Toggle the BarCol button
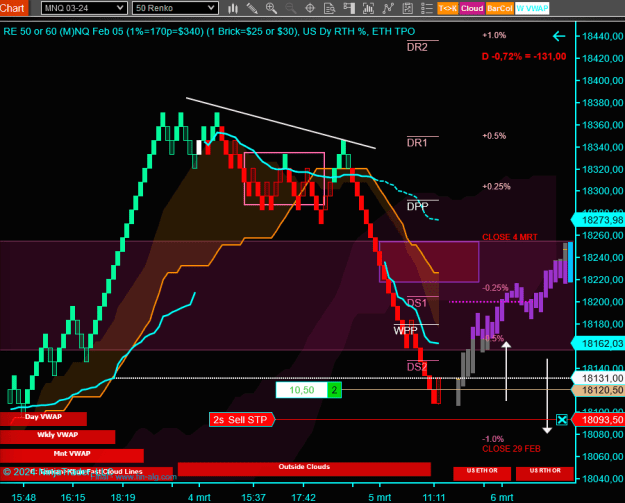This screenshot has width=625, height=503. [x=499, y=8]
